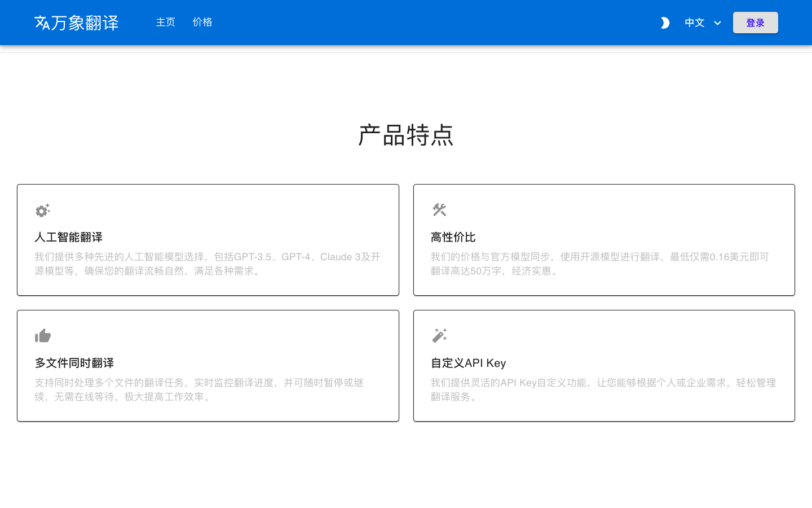Screen dimensions: 812x508
Task: Select the thumbs-up icon above 多文件同时翻译
Action: 43,335
